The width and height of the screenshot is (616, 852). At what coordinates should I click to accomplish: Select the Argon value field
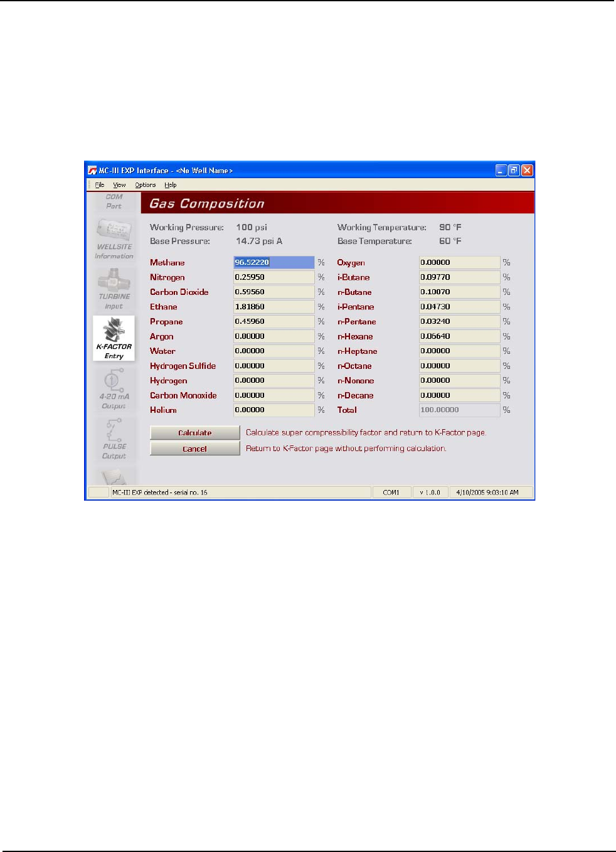(274, 336)
